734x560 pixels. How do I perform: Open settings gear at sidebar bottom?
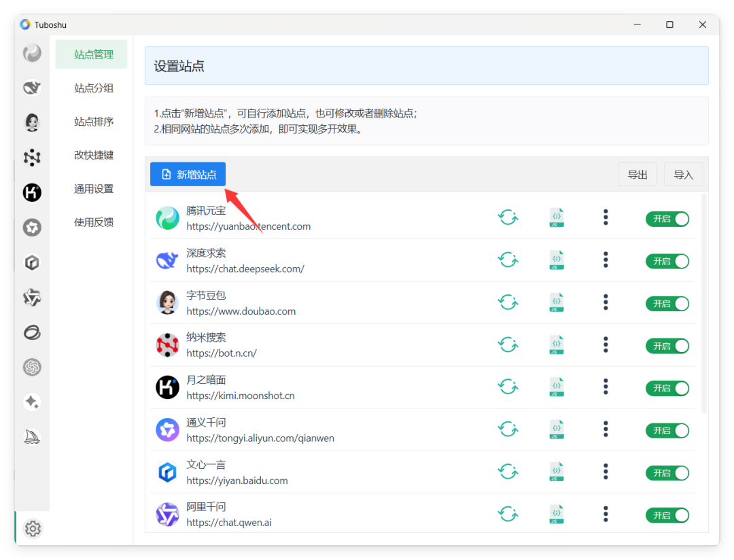tap(33, 529)
